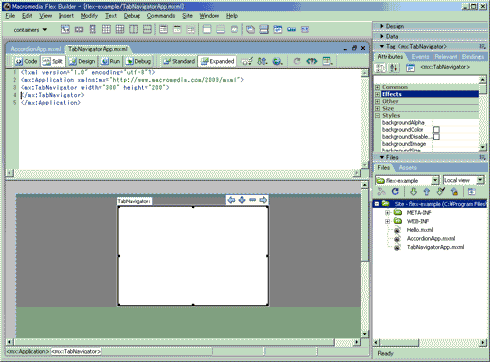Open the flex-example site dropdown

click(x=435, y=180)
